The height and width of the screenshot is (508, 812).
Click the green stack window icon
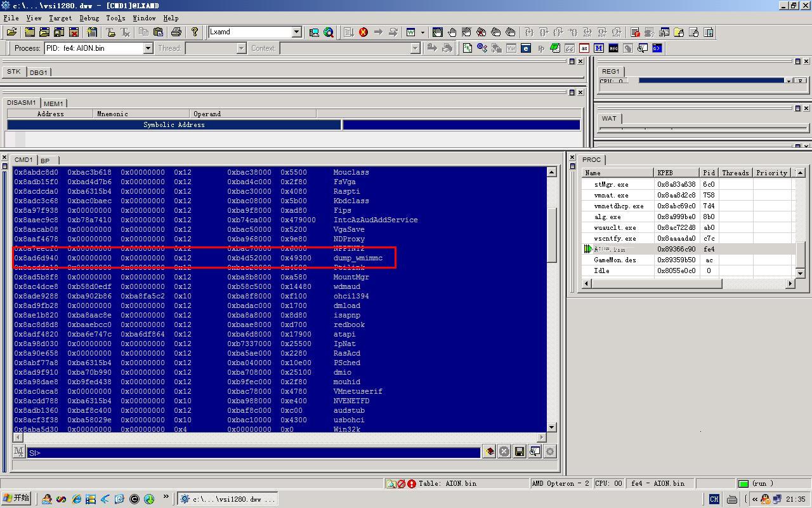555,48
